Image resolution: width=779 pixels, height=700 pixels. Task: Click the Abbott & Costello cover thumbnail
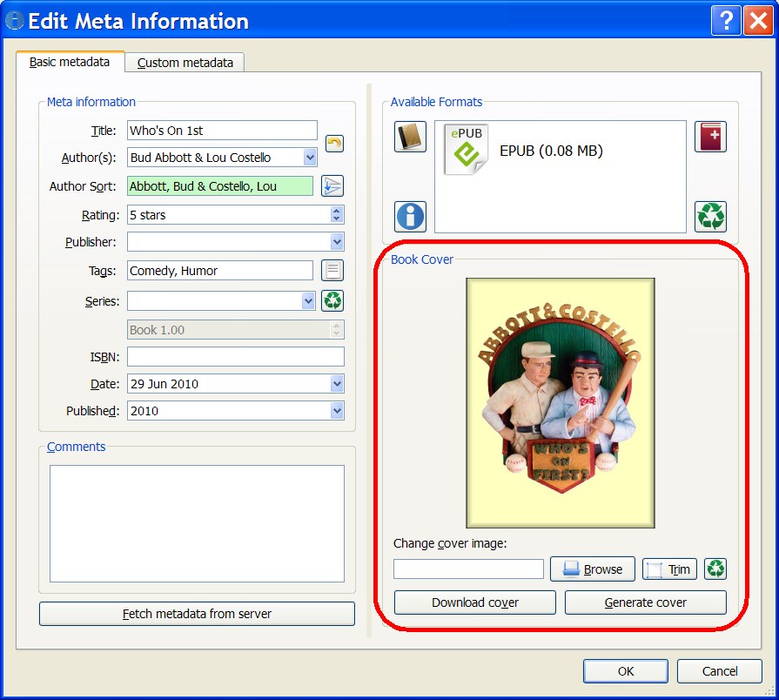pyautogui.click(x=561, y=403)
